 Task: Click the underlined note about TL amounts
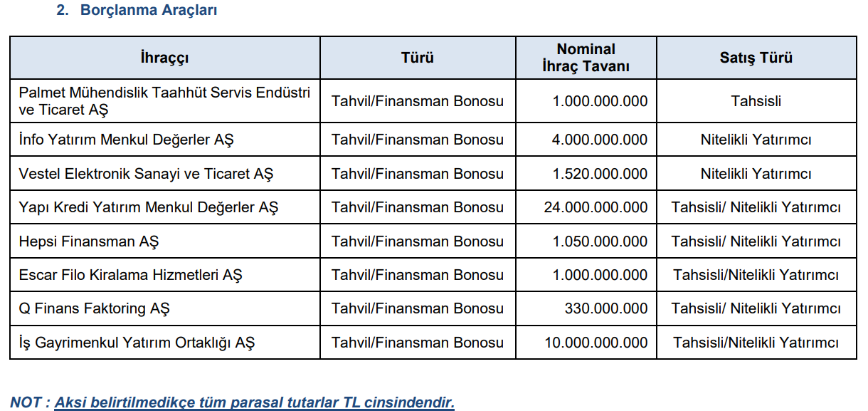coord(254,402)
